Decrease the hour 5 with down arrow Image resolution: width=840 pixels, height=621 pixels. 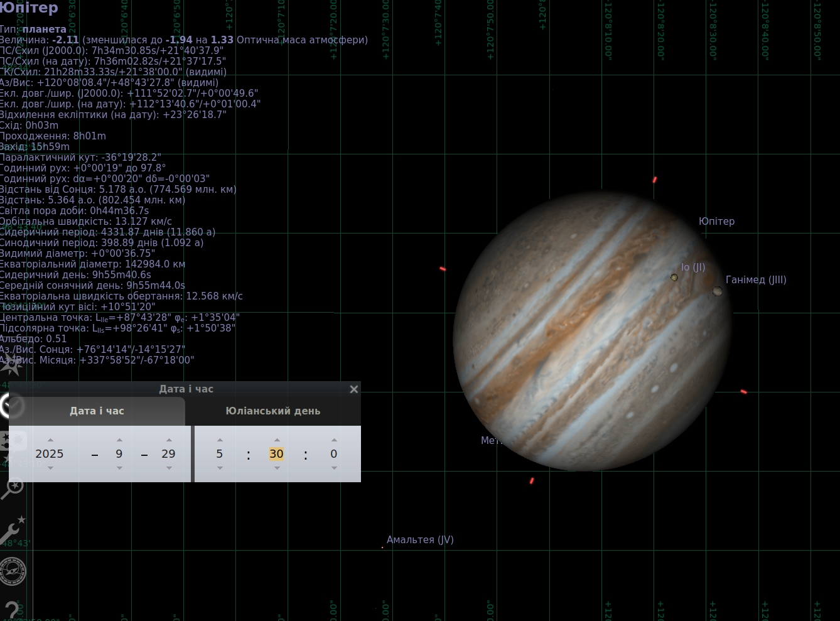point(220,468)
